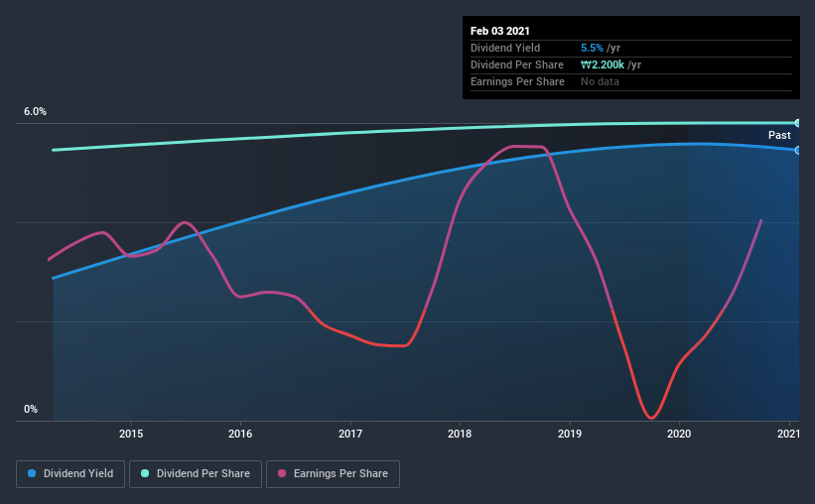Click the tooltip Dividend Yield row label
The image size is (815, 504).
pos(505,48)
